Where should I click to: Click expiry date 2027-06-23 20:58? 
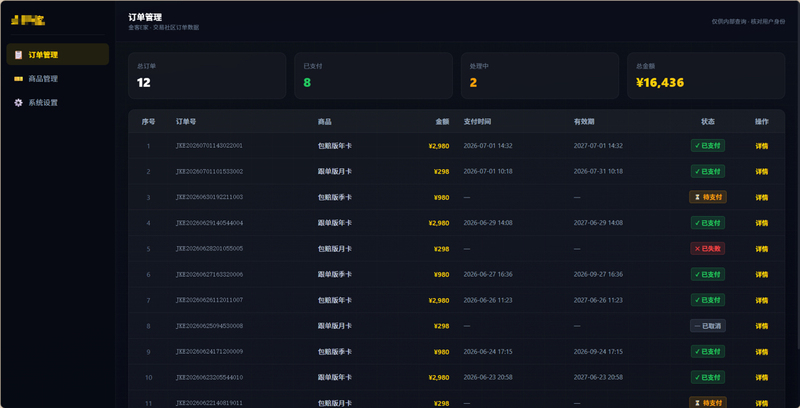[598, 377]
